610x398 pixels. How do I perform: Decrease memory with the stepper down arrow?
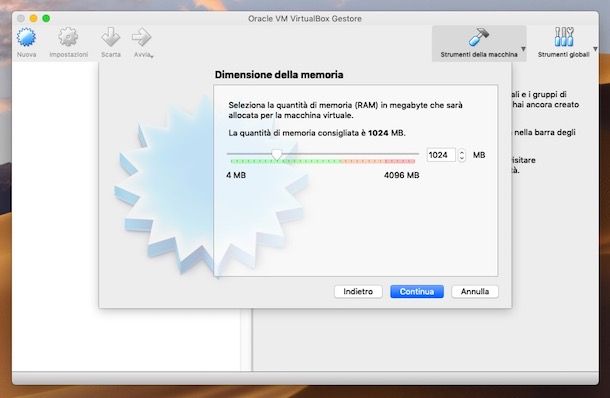click(x=462, y=158)
